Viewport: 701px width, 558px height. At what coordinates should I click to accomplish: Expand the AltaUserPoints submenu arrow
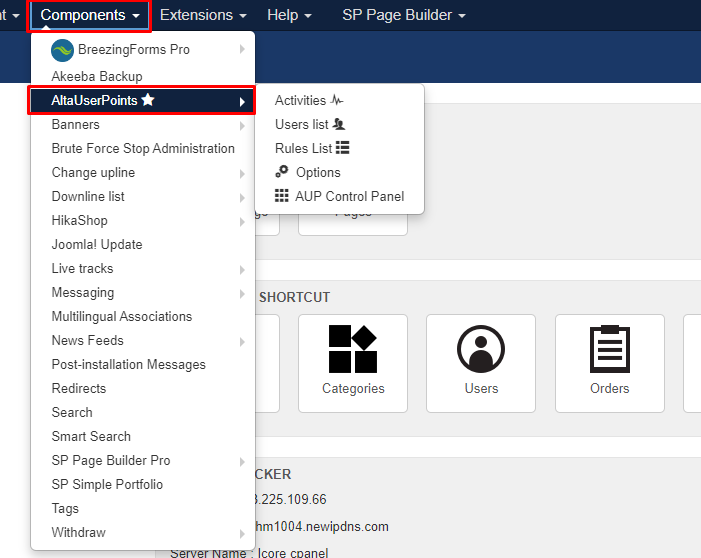(242, 102)
